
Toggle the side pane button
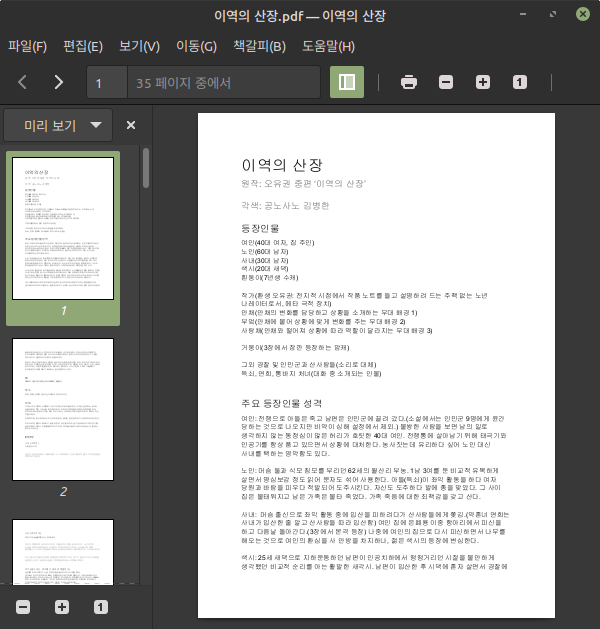coord(347,82)
